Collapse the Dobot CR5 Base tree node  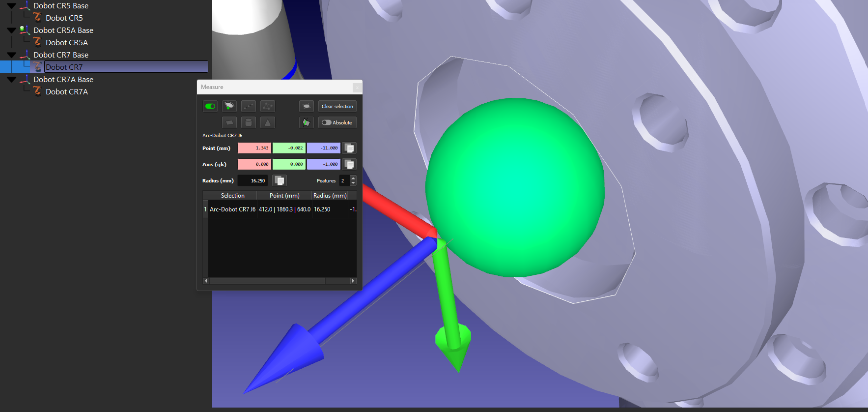tap(12, 6)
